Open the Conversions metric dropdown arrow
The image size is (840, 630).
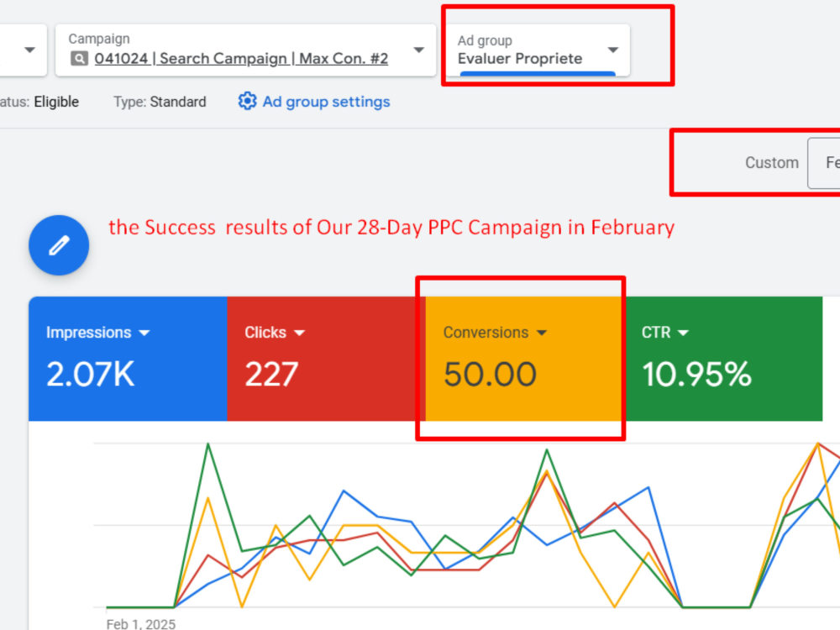pyautogui.click(x=542, y=333)
